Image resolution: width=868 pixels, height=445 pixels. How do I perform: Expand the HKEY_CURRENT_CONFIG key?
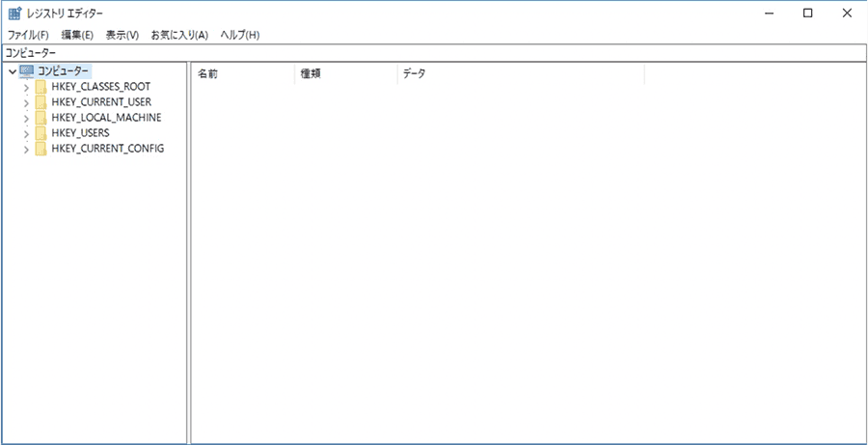coord(26,149)
